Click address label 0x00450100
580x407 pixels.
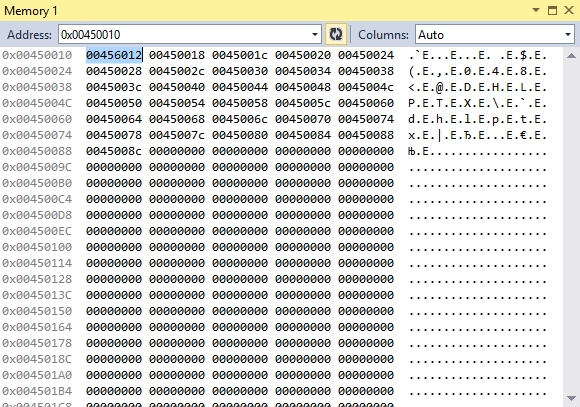tap(37, 247)
